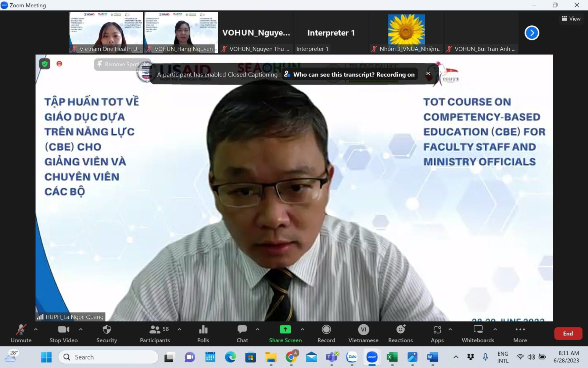Open the purple Chat app in taskbar
This screenshot has width=588, height=368.
click(190, 357)
